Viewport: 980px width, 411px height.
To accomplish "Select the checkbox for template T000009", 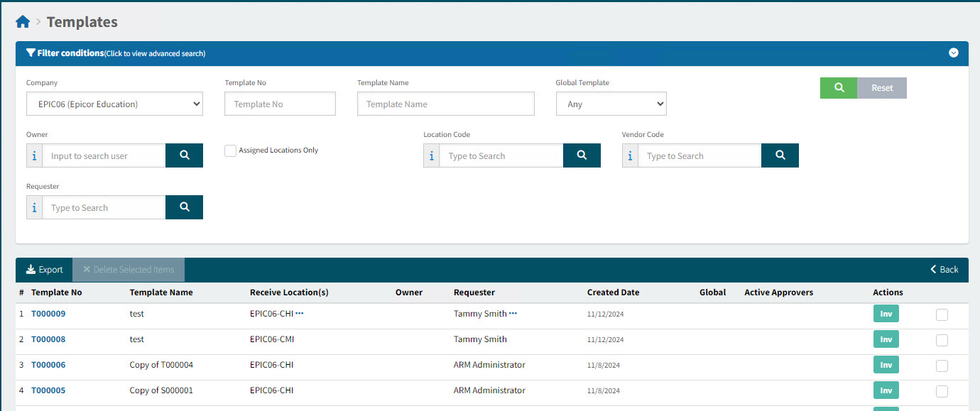I will (x=942, y=314).
